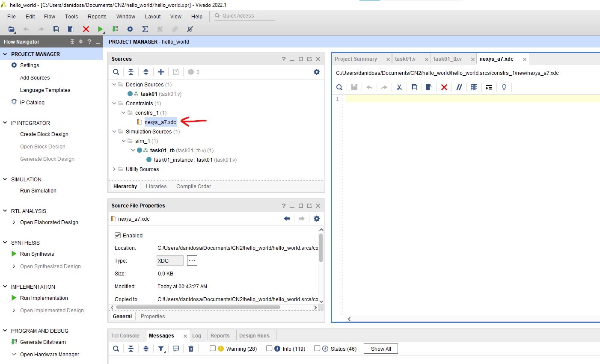
Task: Open the Flow menu
Action: click(x=50, y=17)
